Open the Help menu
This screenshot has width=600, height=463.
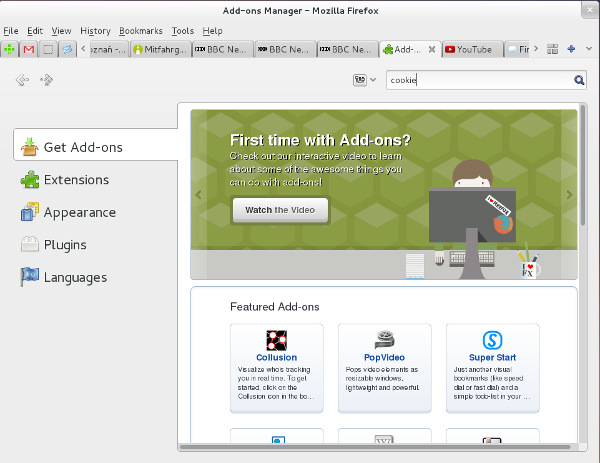tap(212, 31)
